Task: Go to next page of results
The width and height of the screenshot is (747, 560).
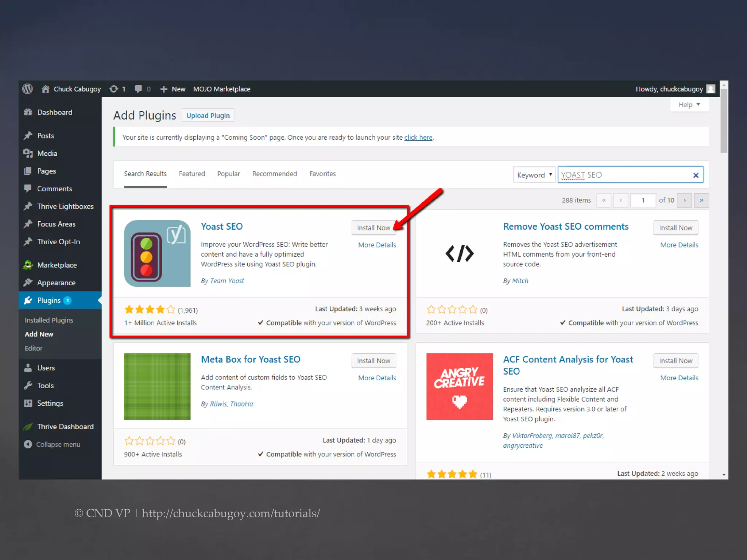Action: click(x=685, y=200)
